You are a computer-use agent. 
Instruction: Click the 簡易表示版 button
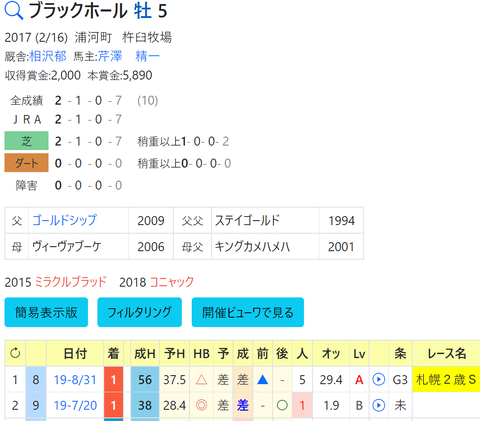point(46,312)
